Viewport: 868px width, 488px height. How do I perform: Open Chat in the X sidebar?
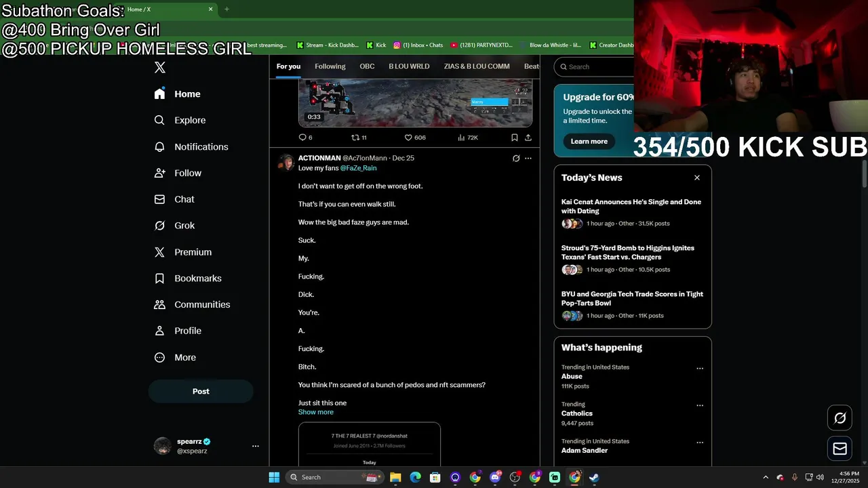[x=174, y=199]
